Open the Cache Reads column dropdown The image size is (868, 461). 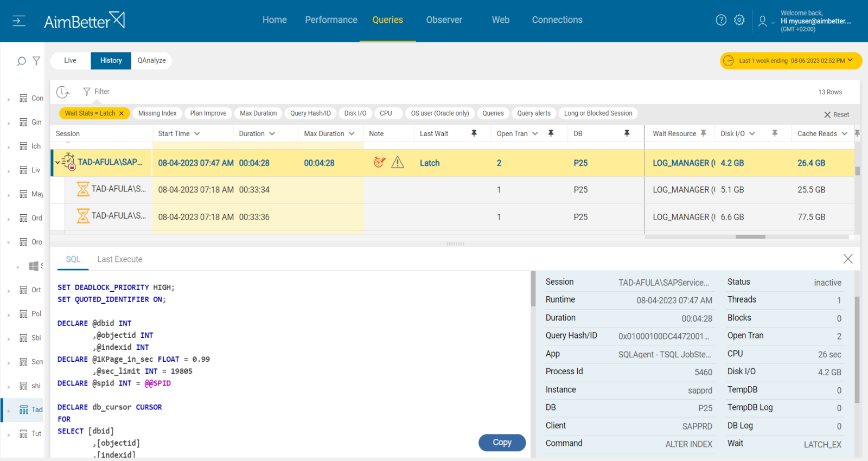[844, 133]
